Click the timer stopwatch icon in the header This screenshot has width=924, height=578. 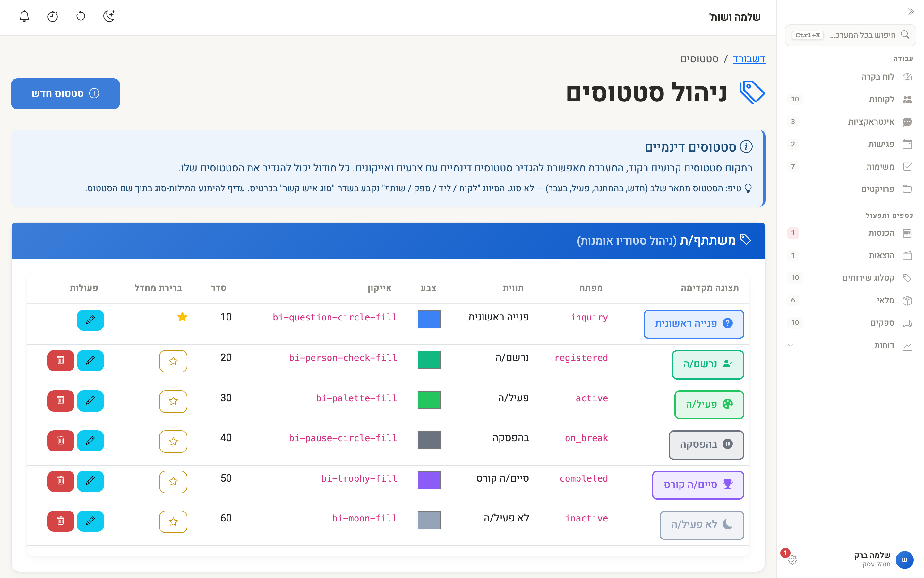53,16
